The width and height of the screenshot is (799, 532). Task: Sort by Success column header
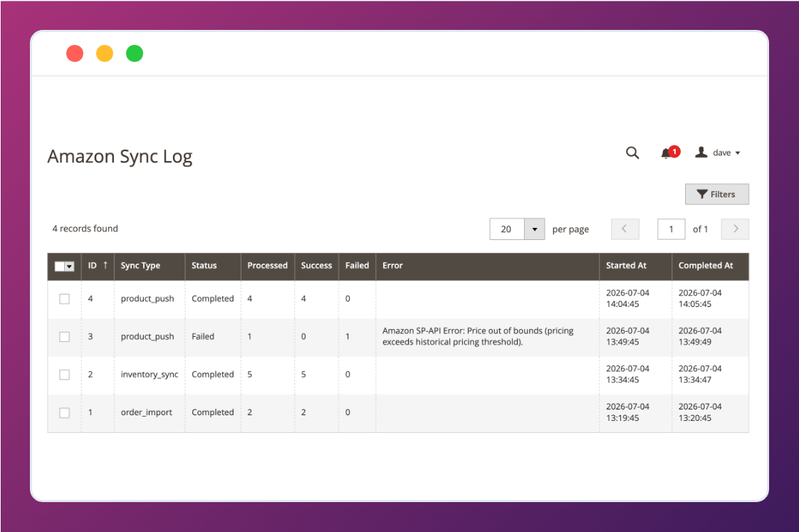coord(316,266)
